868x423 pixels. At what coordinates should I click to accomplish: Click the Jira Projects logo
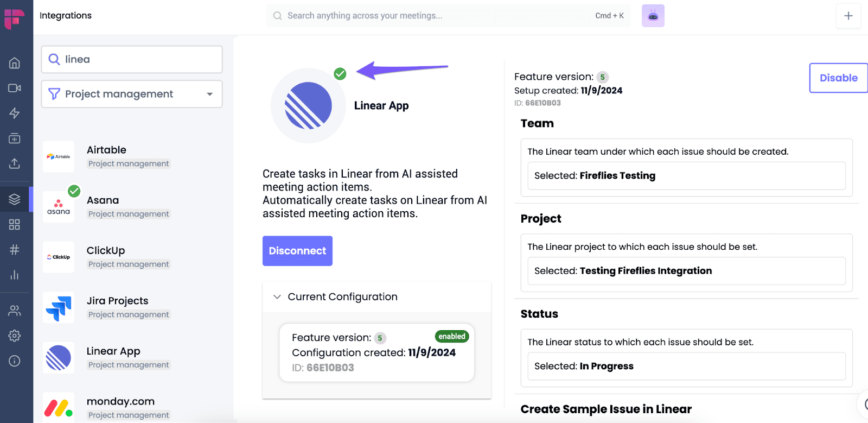pos(59,307)
